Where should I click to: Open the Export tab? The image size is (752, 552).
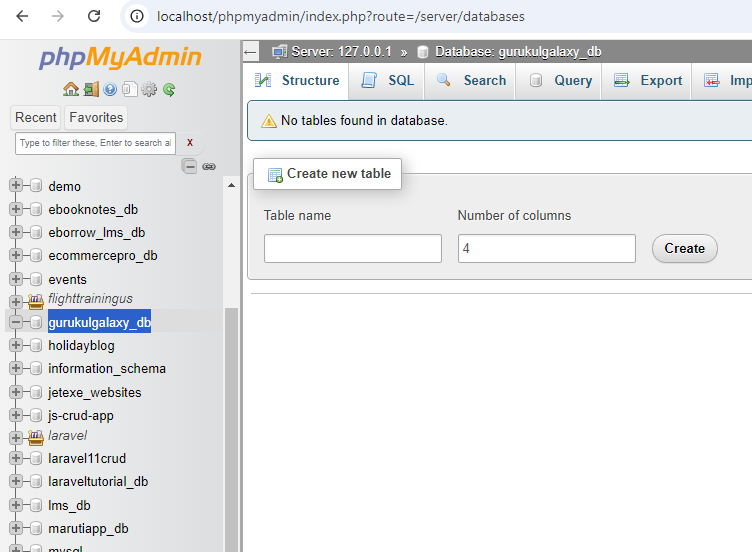click(647, 81)
